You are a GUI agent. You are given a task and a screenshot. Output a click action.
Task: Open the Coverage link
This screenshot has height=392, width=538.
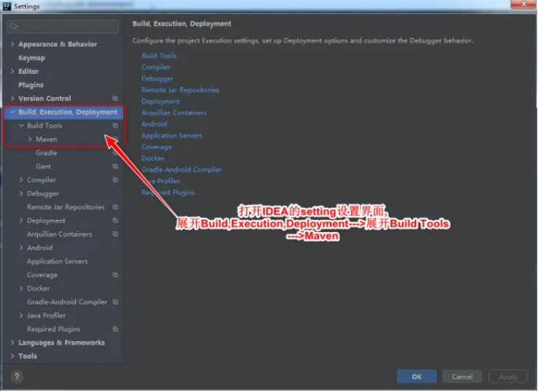[156, 147]
